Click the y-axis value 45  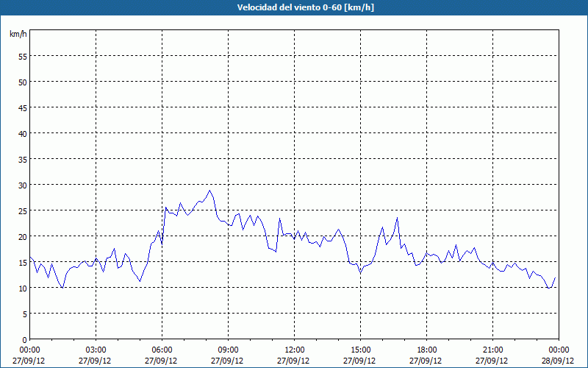point(23,107)
